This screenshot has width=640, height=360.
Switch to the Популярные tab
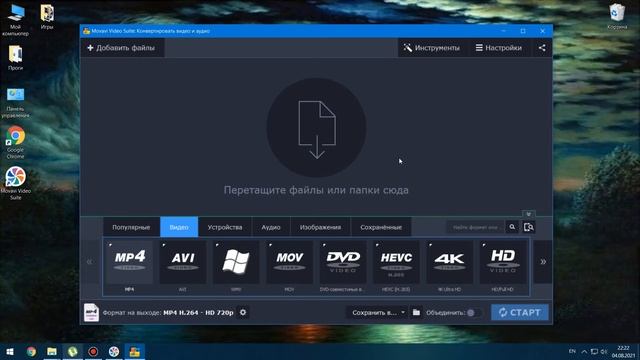(131, 227)
